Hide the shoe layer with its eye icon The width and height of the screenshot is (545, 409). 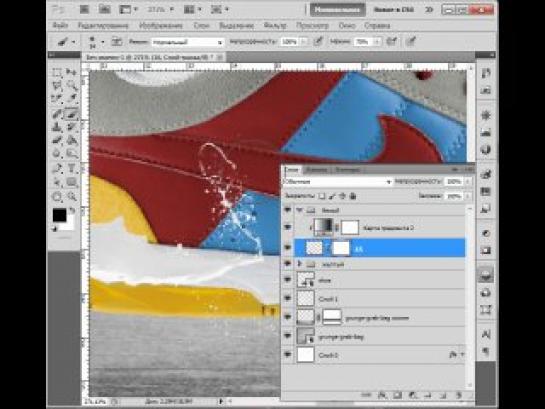tap(287, 279)
